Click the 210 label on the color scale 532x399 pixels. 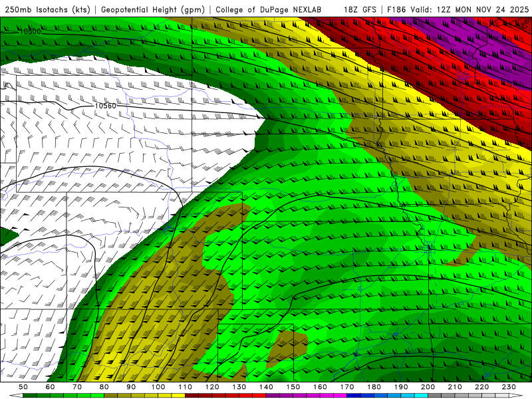click(455, 387)
